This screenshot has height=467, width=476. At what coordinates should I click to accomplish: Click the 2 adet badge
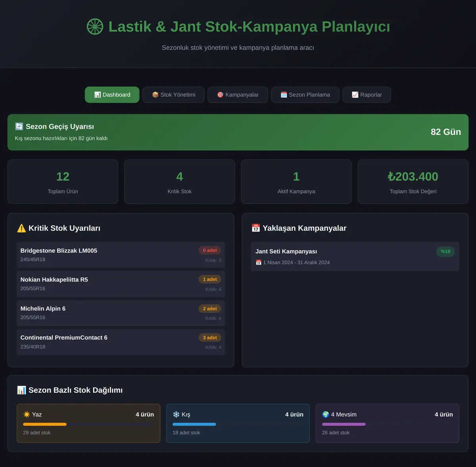(210, 308)
